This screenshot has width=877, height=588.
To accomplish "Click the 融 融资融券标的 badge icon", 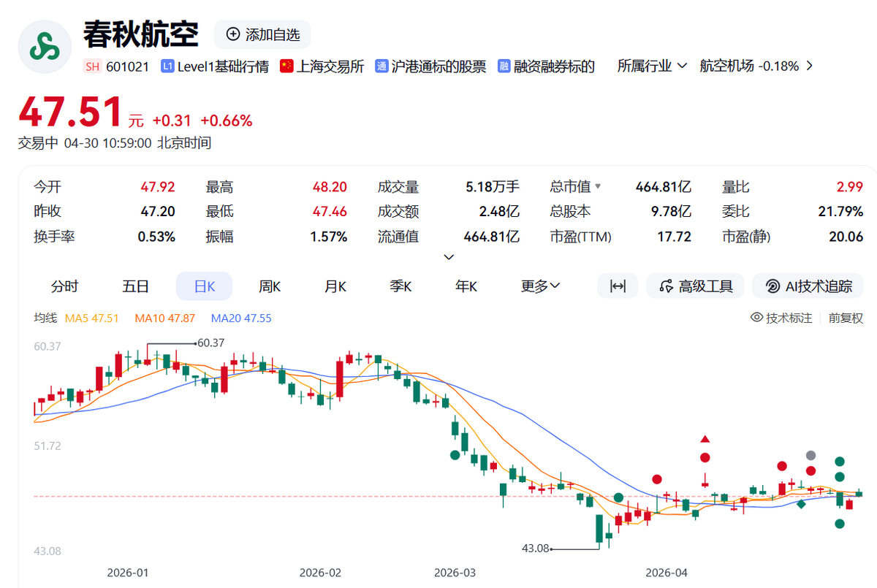I will pyautogui.click(x=504, y=66).
